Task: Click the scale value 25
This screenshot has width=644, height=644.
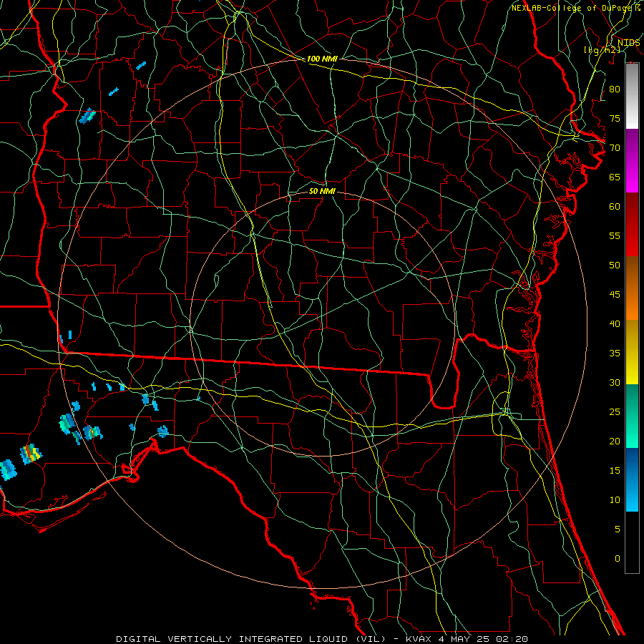Action: [x=615, y=411]
